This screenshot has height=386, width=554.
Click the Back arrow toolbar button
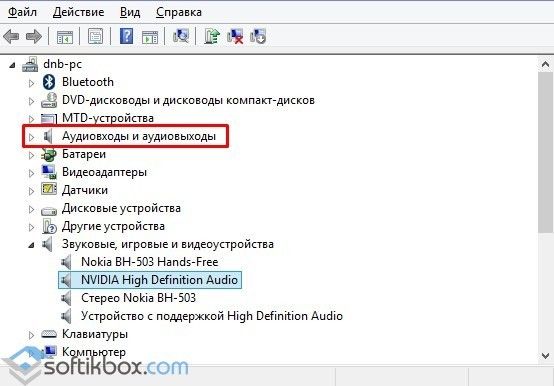tap(11, 36)
